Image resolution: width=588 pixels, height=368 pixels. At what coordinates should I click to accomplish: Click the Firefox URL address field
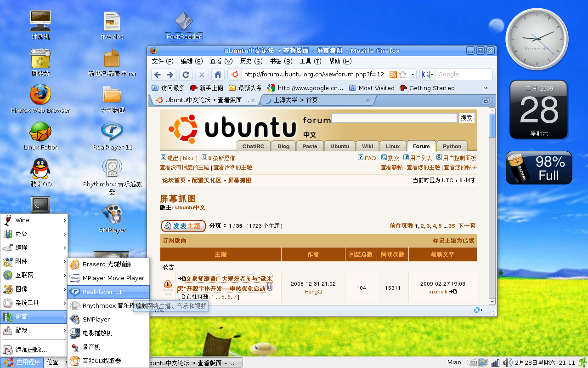pos(315,75)
